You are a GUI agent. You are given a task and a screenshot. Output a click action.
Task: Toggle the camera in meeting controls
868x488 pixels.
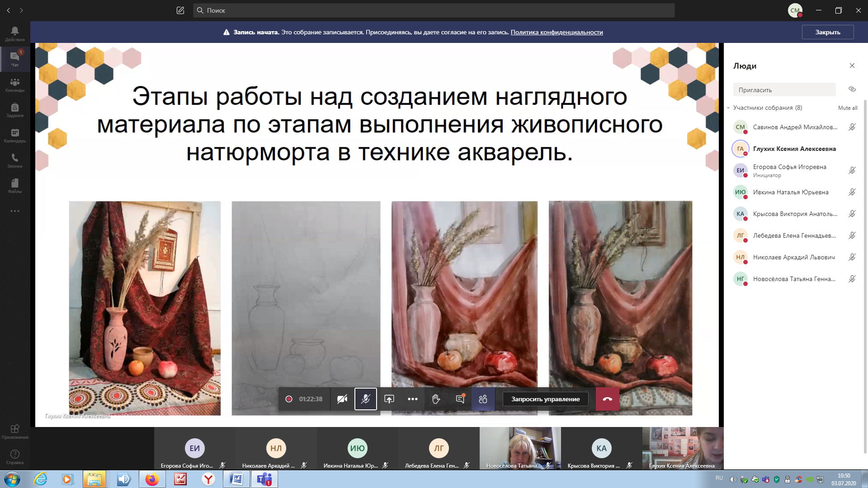(x=342, y=399)
